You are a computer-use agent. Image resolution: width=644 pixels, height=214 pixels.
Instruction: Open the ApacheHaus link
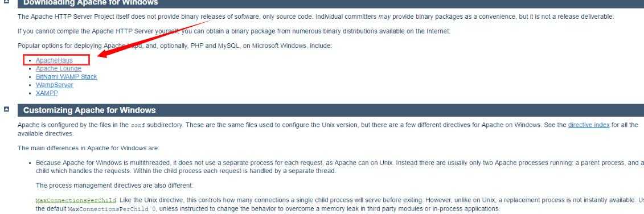[54, 60]
